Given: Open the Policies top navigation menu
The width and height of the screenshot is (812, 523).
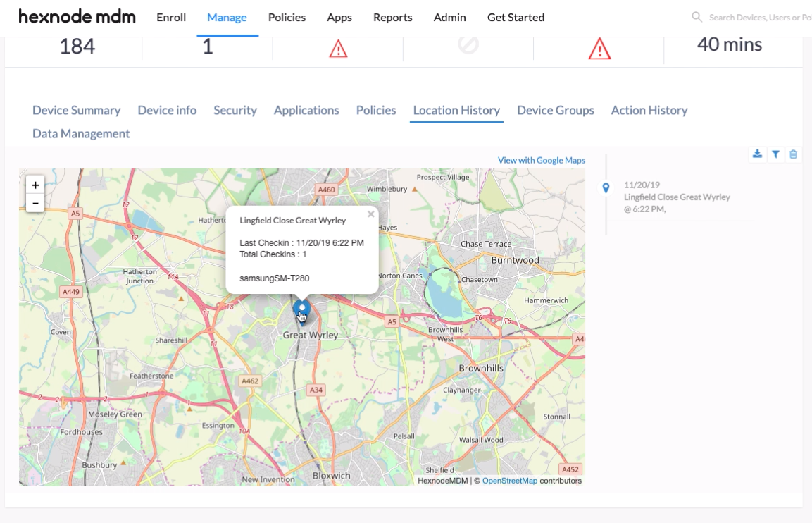Looking at the screenshot, I should [x=287, y=17].
